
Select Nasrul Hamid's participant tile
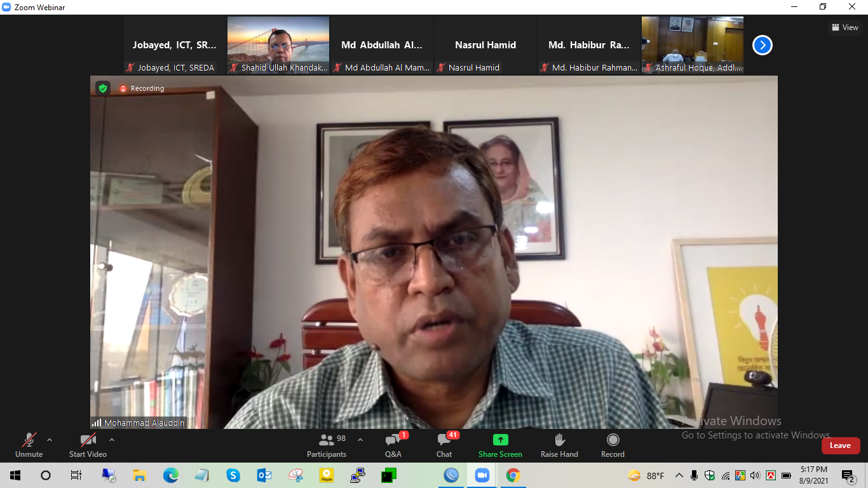coord(485,45)
